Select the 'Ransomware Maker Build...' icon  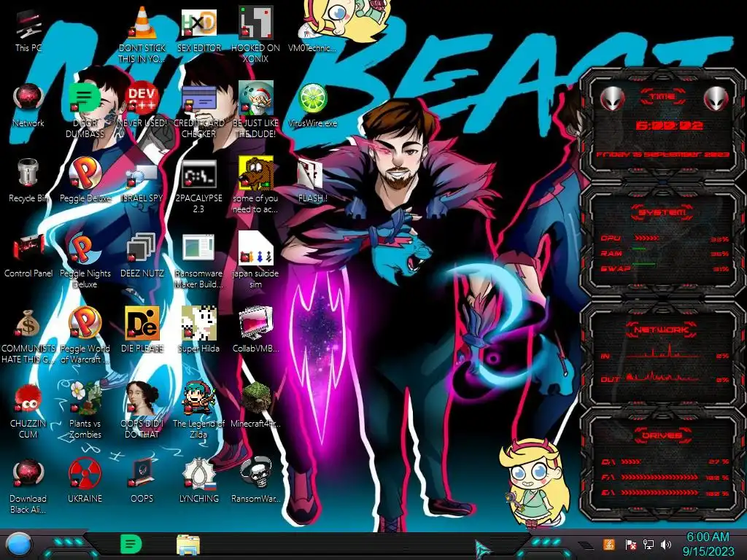point(199,261)
